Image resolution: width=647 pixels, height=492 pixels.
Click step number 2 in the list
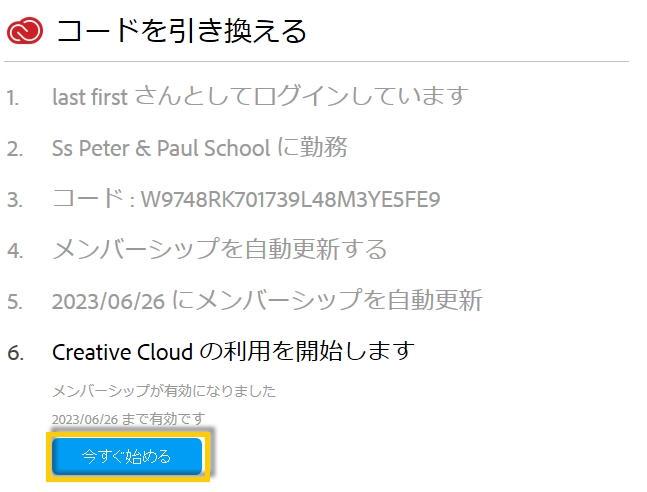pos(14,149)
